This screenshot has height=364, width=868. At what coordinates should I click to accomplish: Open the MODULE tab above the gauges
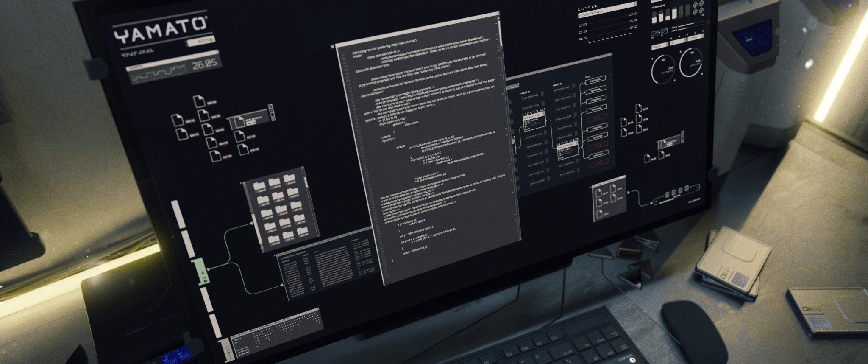coord(659,47)
